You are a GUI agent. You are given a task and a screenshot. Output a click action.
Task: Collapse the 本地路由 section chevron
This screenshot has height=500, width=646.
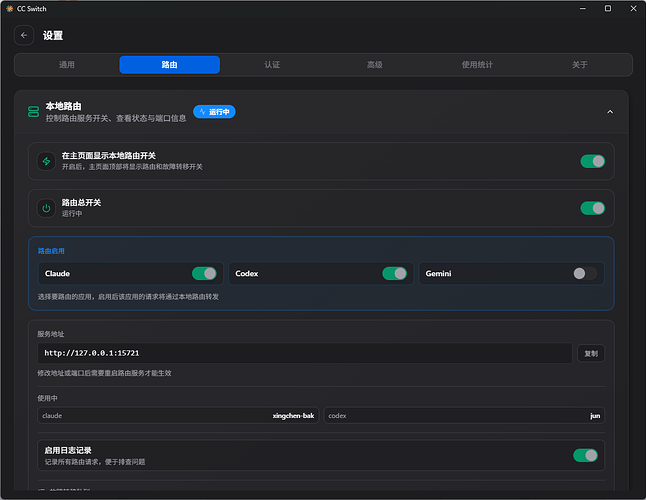pyautogui.click(x=610, y=112)
